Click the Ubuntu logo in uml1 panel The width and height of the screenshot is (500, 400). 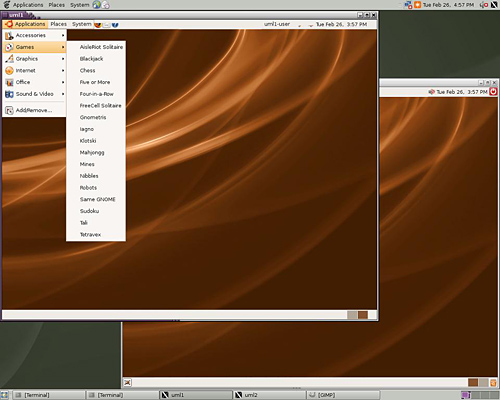pyautogui.click(x=9, y=24)
